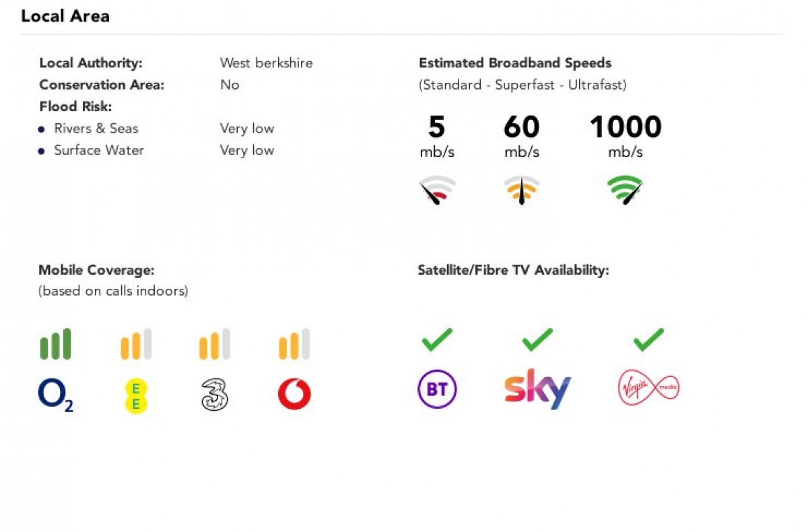This screenshot has height=532, width=808.
Task: Click the Virgin Media logo
Action: [x=648, y=388]
